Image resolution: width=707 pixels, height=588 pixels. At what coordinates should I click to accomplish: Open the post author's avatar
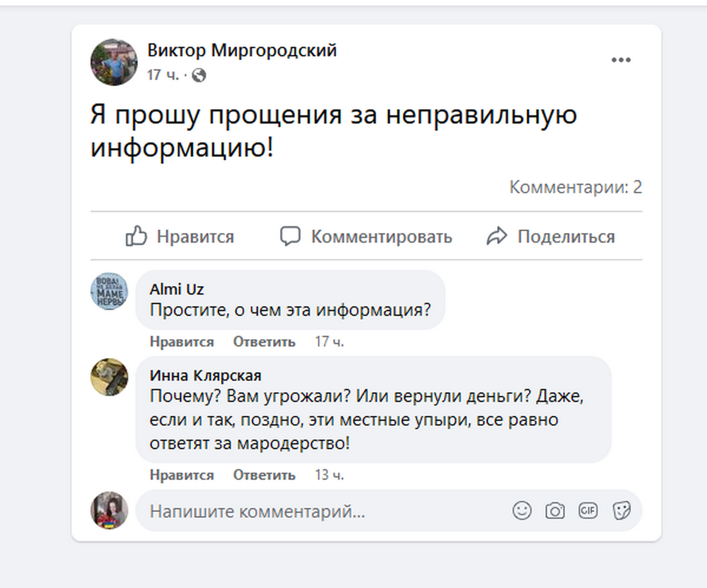coord(114,62)
